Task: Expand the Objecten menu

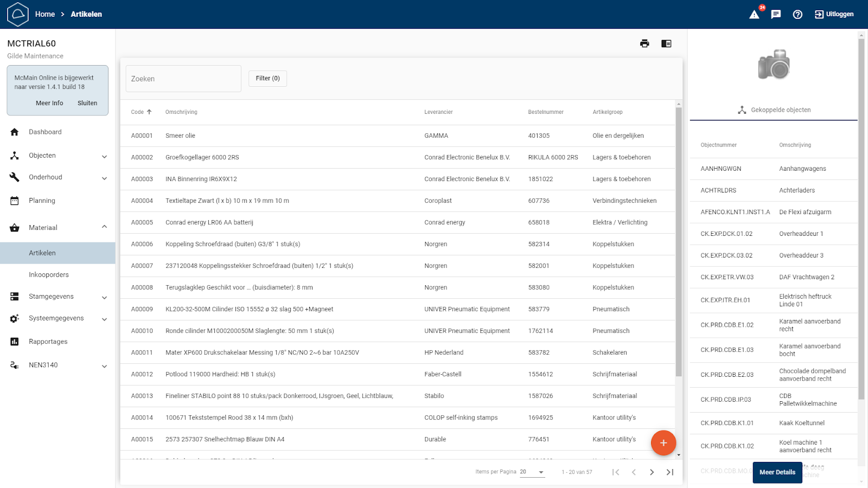Action: [x=58, y=156]
